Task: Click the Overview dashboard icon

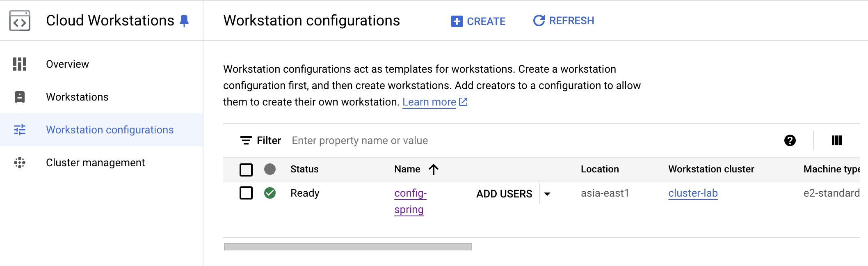Action: [20, 64]
